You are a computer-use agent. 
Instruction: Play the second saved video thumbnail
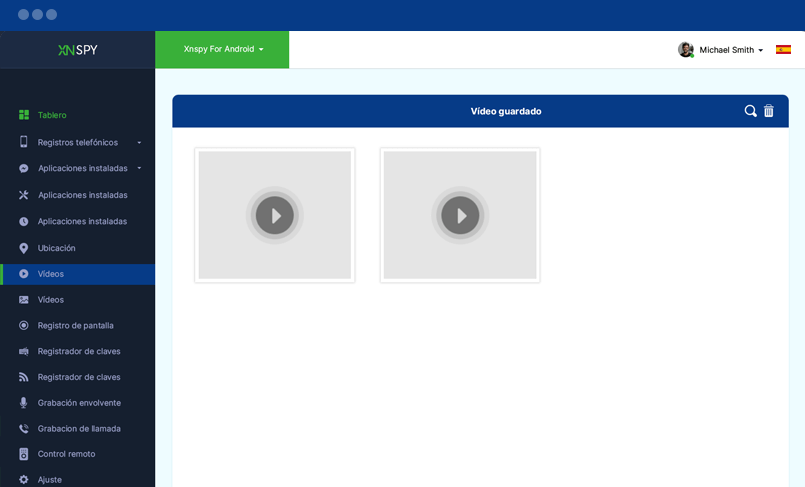point(460,215)
